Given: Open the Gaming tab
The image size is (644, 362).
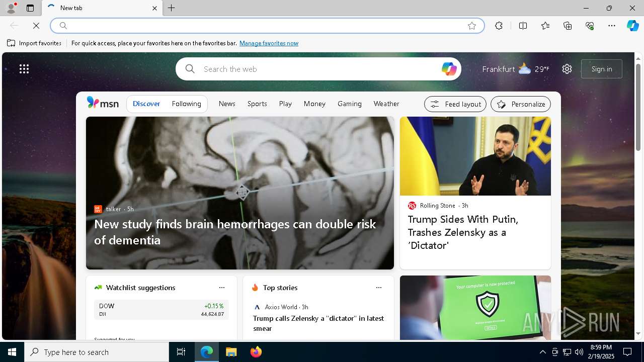Looking at the screenshot, I should [350, 104].
